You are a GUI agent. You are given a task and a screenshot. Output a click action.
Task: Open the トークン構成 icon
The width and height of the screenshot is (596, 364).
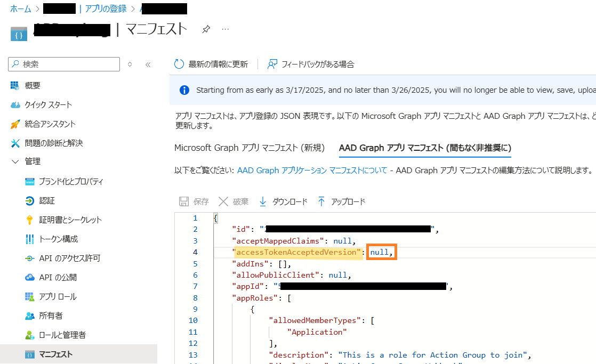click(x=30, y=239)
